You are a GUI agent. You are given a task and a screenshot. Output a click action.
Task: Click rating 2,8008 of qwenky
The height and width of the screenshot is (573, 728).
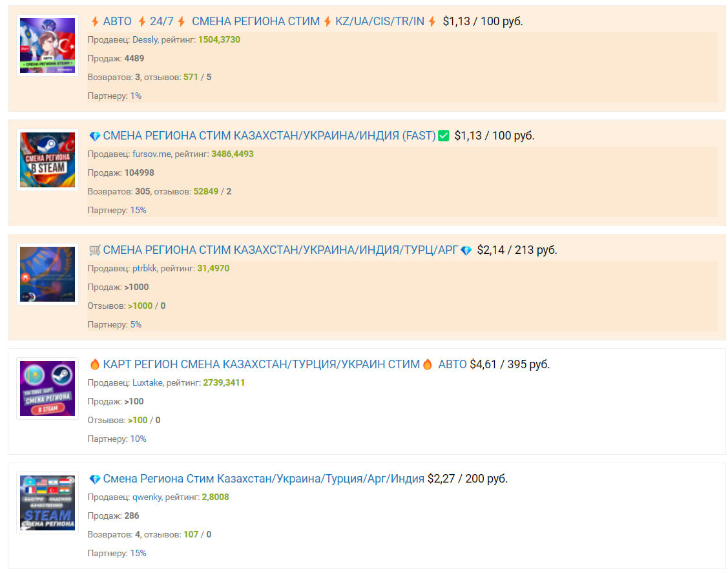tap(216, 497)
